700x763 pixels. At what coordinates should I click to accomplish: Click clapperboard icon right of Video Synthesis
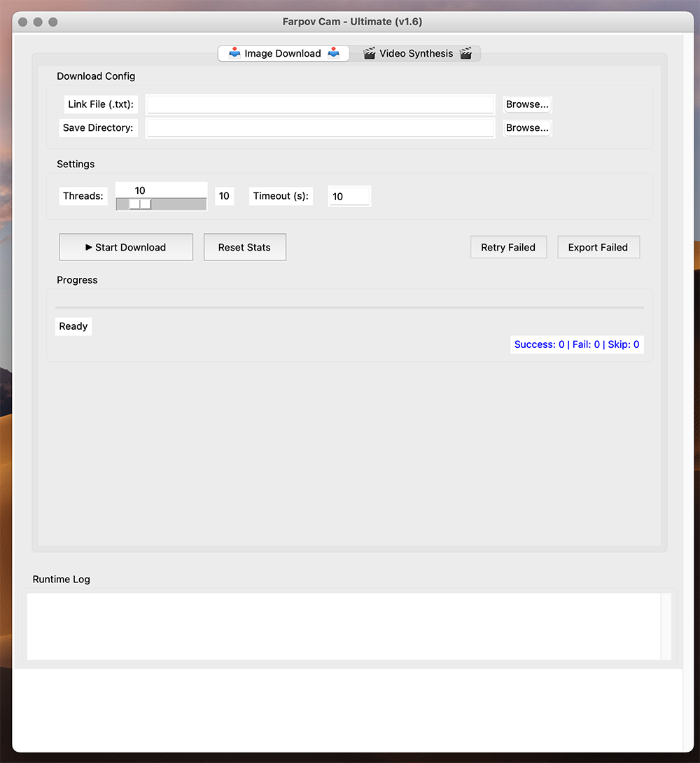coord(465,53)
